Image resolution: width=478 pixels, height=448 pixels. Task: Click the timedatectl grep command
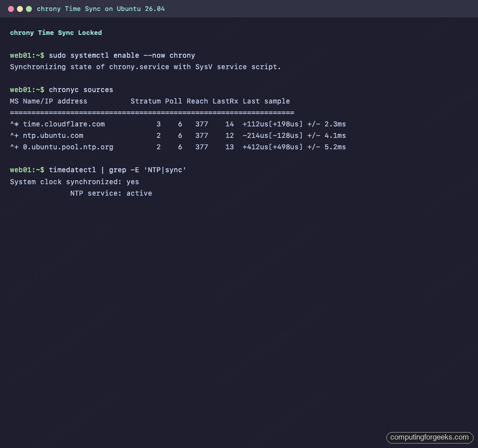[117, 170]
